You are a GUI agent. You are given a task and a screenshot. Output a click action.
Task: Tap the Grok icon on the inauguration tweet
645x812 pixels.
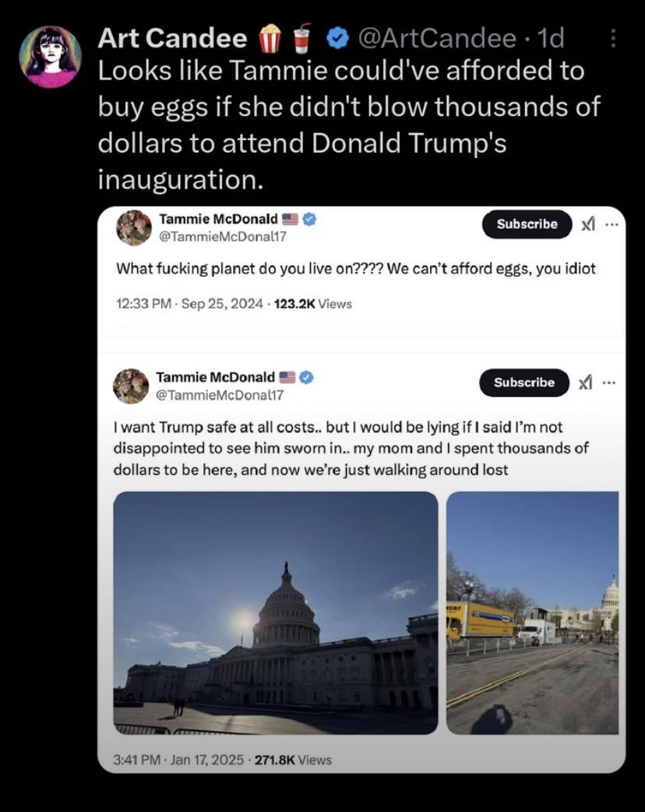point(586,382)
